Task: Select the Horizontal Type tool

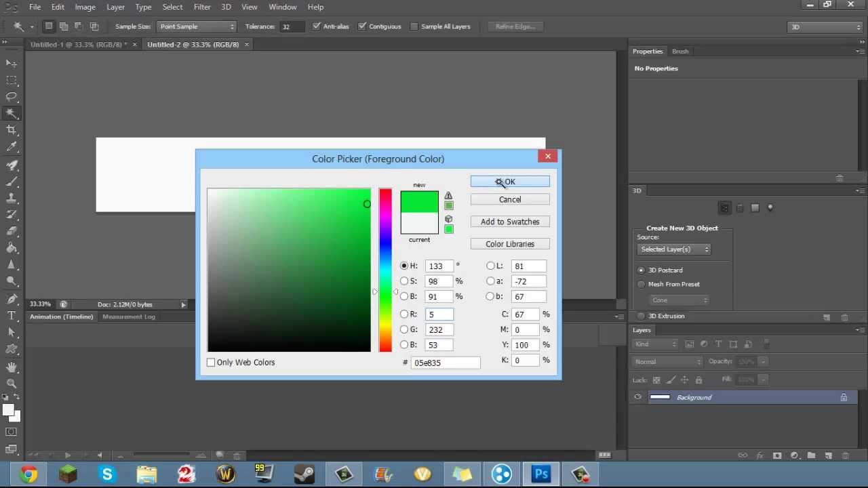Action: click(12, 316)
